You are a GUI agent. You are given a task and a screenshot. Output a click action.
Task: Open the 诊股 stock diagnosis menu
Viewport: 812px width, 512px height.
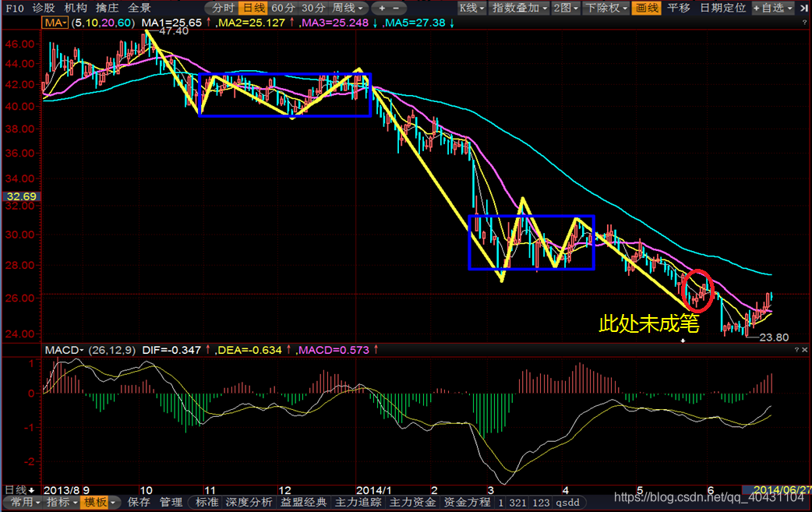44,8
